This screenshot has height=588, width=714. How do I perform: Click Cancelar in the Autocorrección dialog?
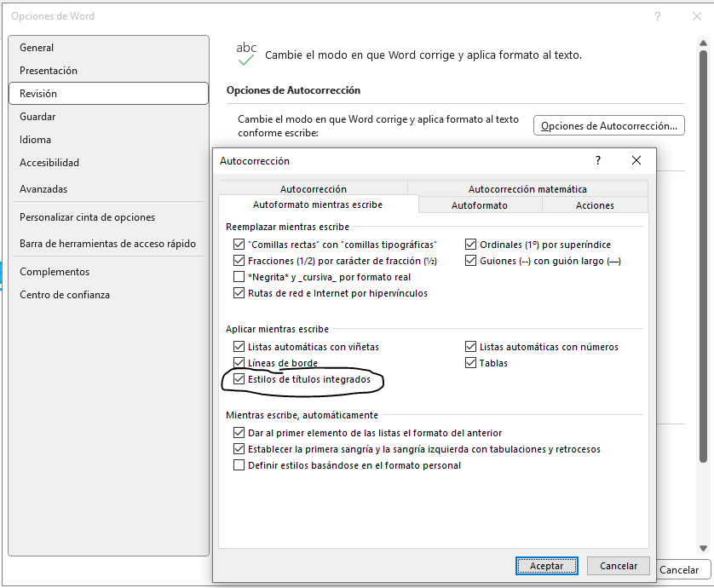[x=618, y=565]
